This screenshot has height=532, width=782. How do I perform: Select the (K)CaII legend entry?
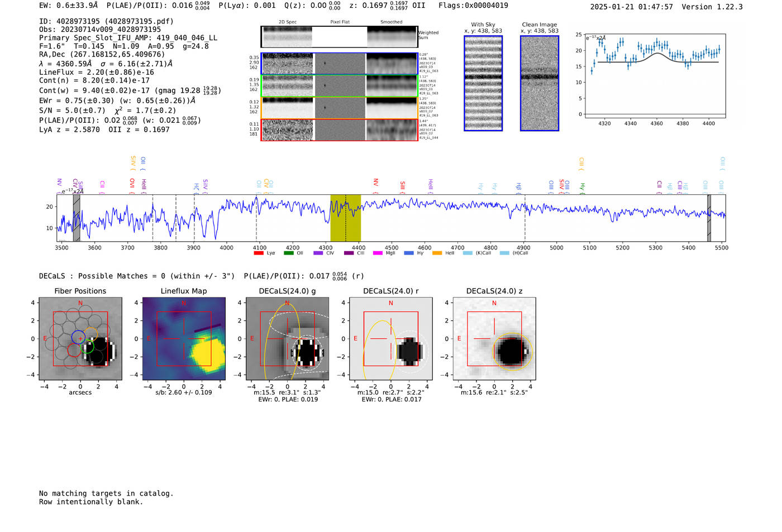tap(477, 253)
